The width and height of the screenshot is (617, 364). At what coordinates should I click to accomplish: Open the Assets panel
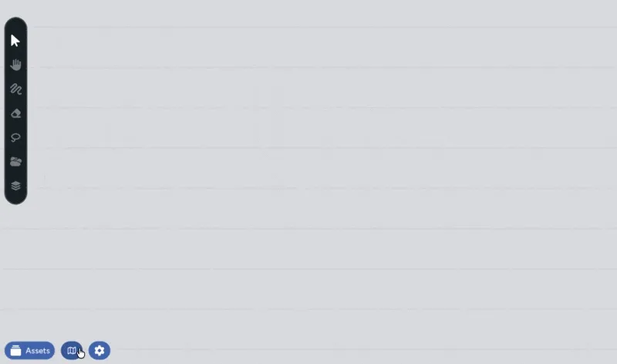click(x=30, y=350)
